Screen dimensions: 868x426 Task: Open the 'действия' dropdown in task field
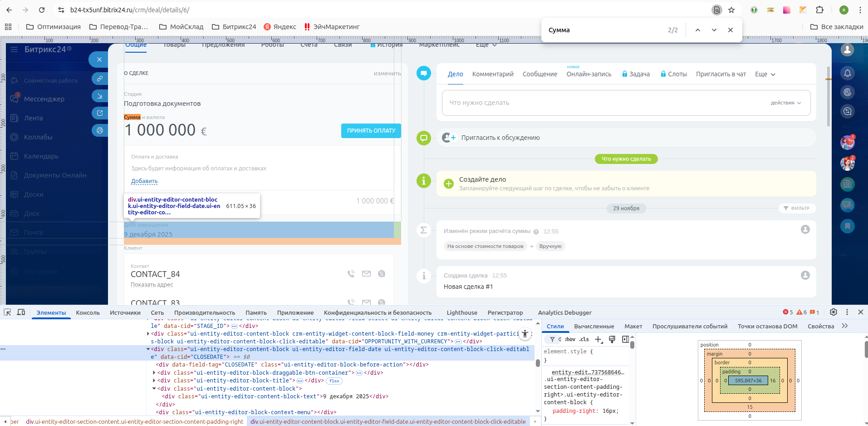click(x=785, y=103)
